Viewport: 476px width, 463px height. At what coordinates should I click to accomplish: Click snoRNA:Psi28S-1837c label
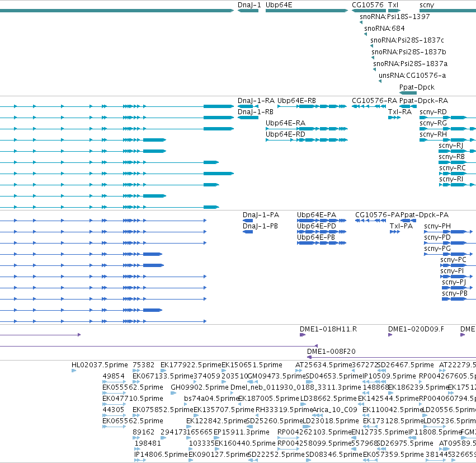coord(407,40)
